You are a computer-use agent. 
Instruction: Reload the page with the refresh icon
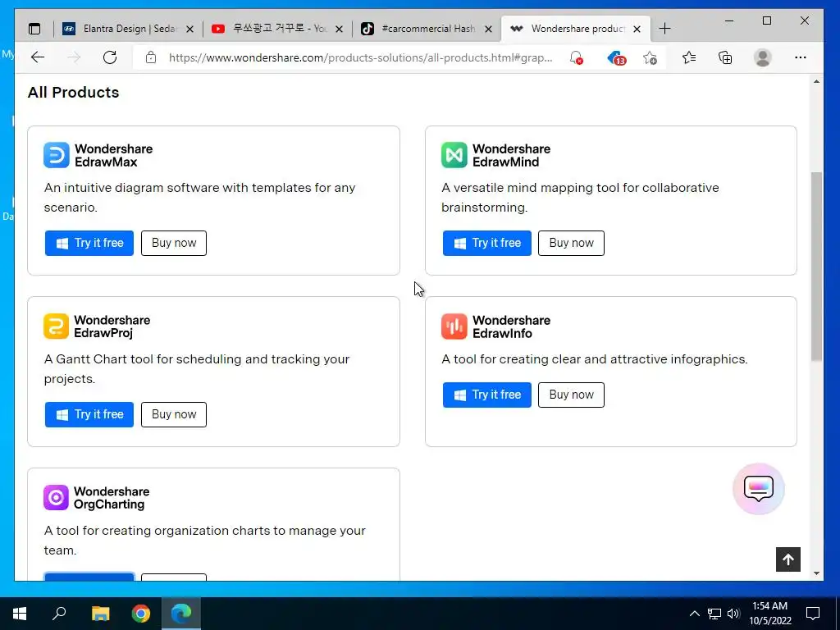tap(110, 57)
